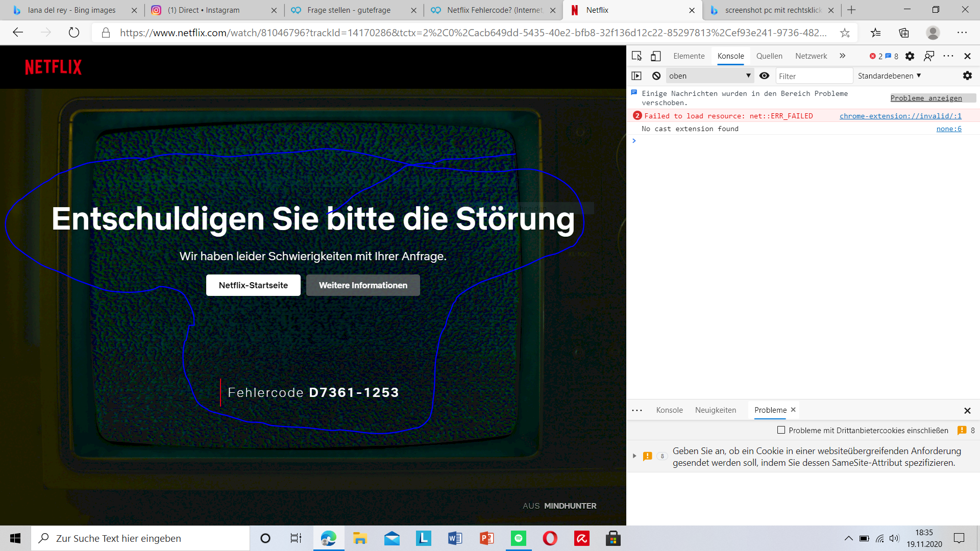Open Opera browser from the taskbar
Viewport: 980px width, 551px height.
(x=550, y=538)
